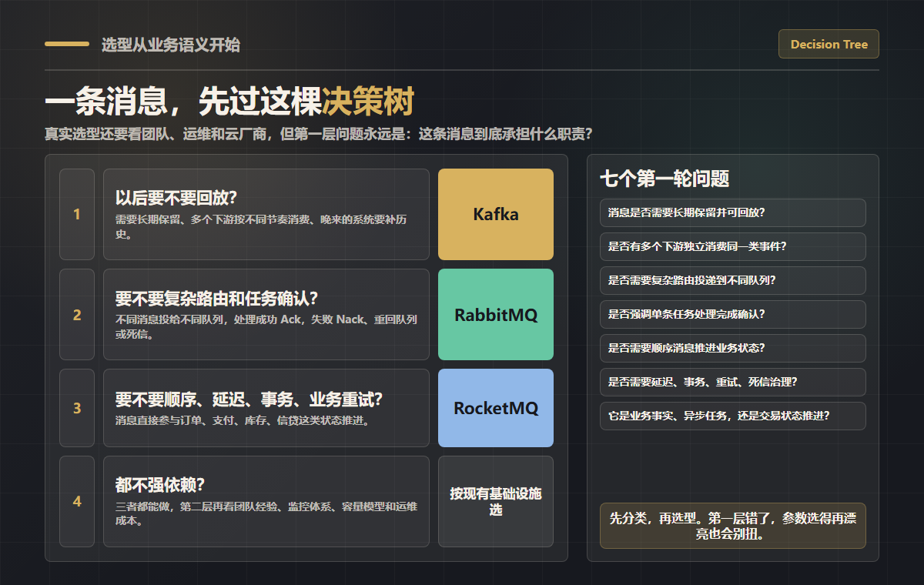
Task: Select step number 4 box
Action: (77, 501)
